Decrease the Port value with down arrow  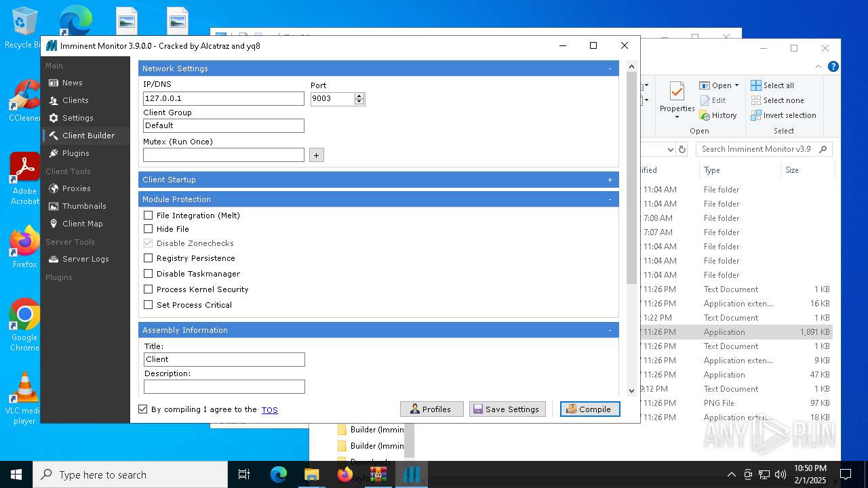coord(359,102)
